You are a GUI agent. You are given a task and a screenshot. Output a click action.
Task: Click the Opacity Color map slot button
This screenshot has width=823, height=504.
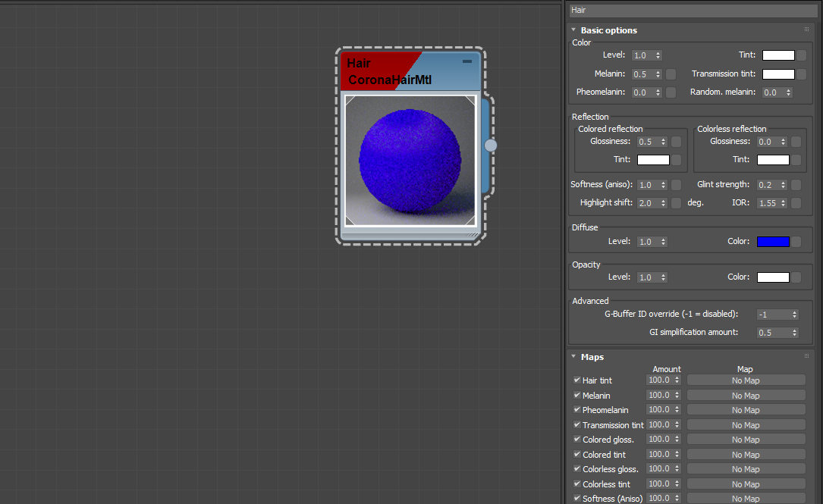(796, 277)
